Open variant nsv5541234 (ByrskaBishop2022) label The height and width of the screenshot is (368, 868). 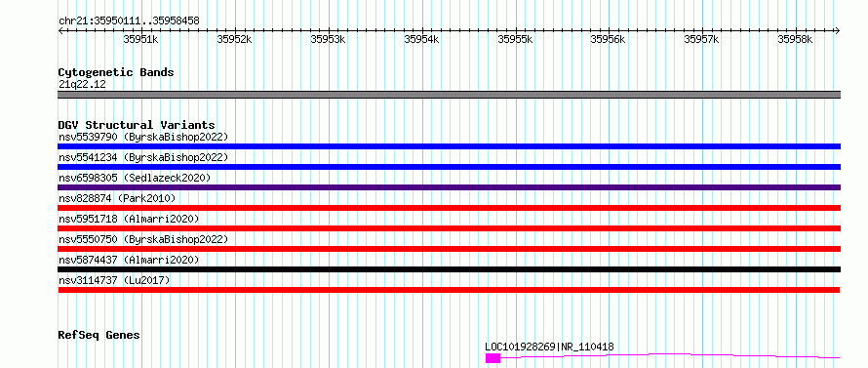point(143,157)
